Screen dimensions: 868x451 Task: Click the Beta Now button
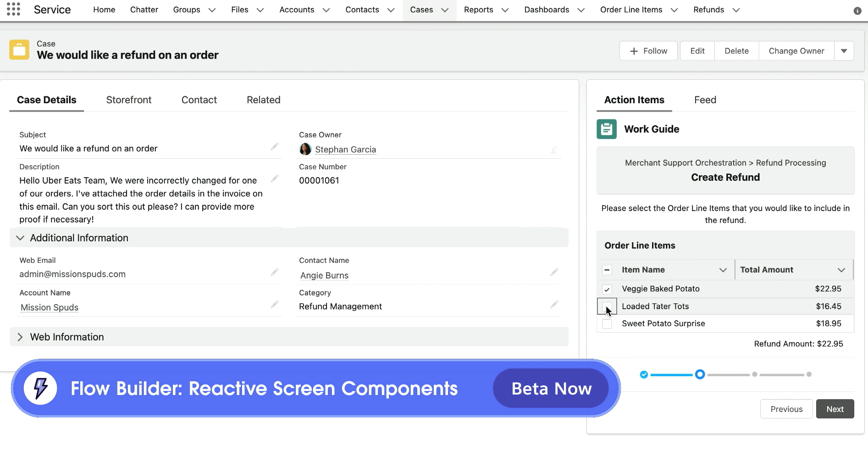coord(551,388)
